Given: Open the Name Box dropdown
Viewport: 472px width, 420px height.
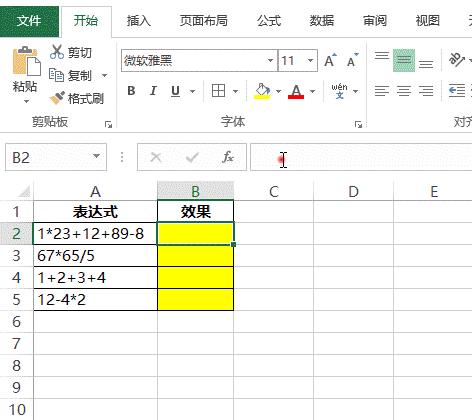Looking at the screenshot, I should (96, 156).
